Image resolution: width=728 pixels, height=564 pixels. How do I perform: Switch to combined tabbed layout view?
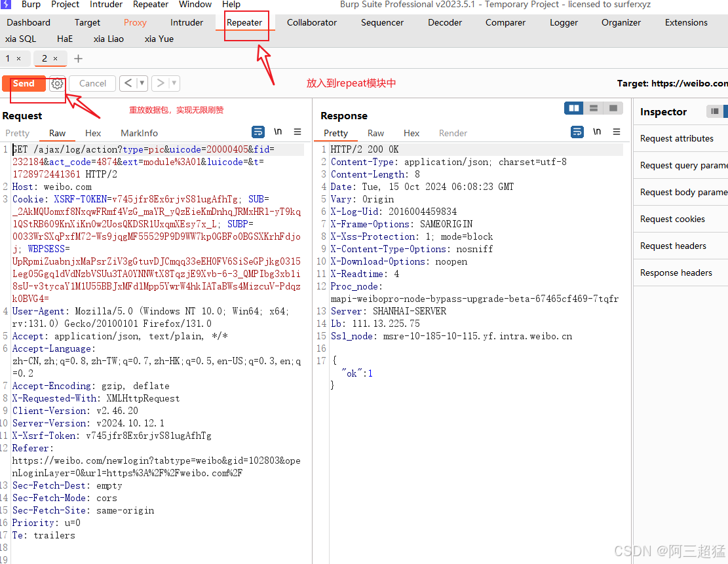tap(613, 108)
